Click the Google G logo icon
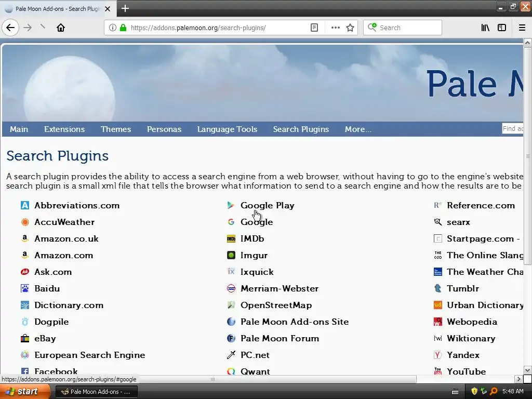This screenshot has width=532, height=399. [231, 222]
